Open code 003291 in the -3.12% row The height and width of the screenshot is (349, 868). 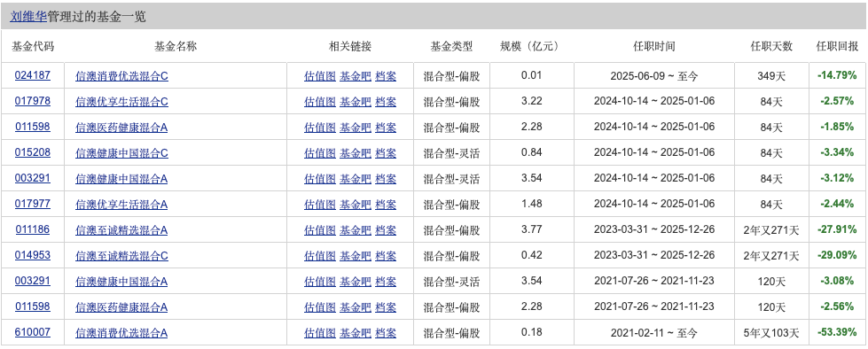click(33, 178)
